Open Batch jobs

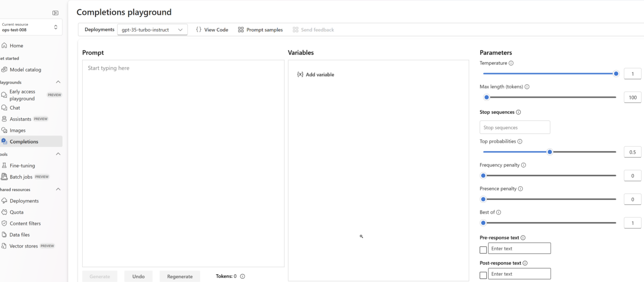(21, 177)
